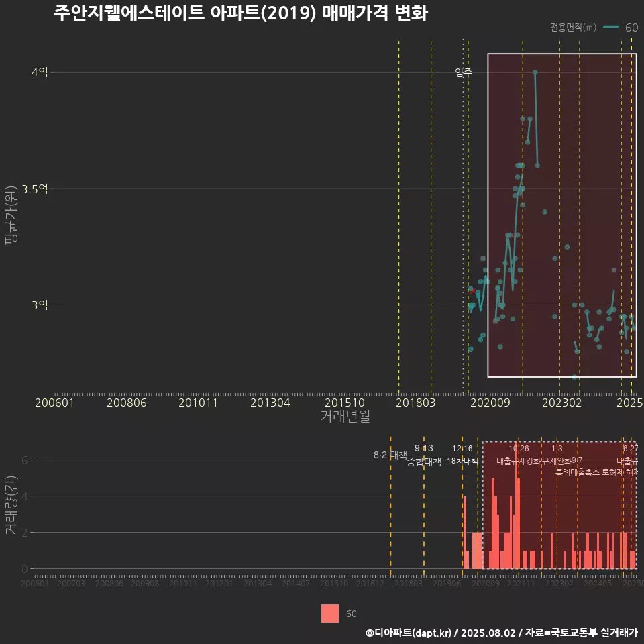The width and height of the screenshot is (644, 644).
Task: Click the 평균가(원) y-axis title
Action: tap(11, 215)
